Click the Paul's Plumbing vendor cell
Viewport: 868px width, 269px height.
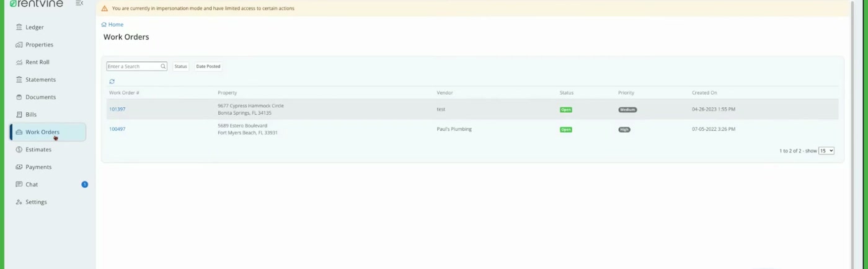click(454, 129)
